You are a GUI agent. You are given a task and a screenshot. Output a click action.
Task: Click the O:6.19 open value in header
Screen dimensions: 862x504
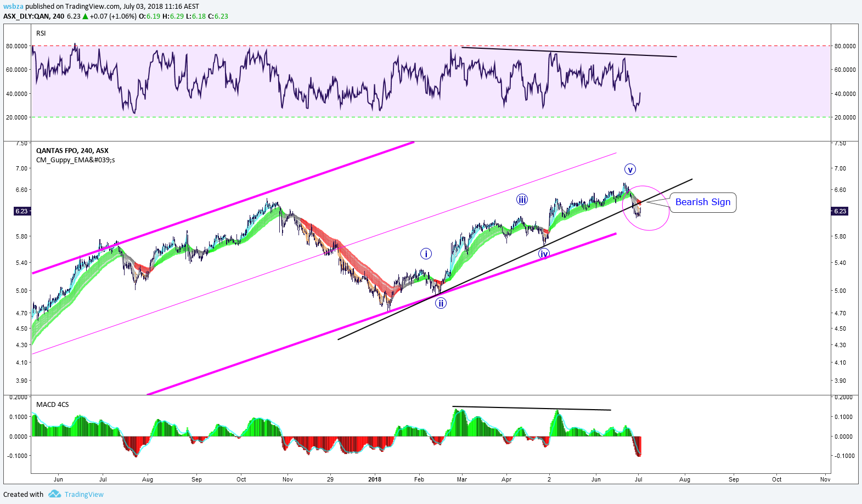tap(149, 16)
